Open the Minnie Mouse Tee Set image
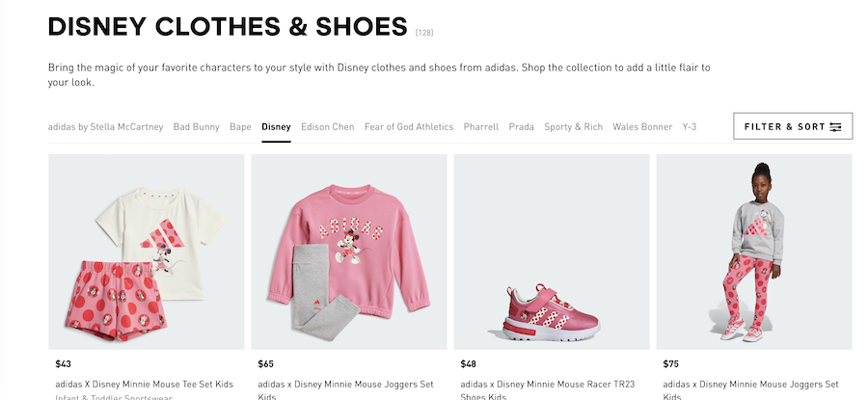This screenshot has width=868, height=400. point(146,251)
